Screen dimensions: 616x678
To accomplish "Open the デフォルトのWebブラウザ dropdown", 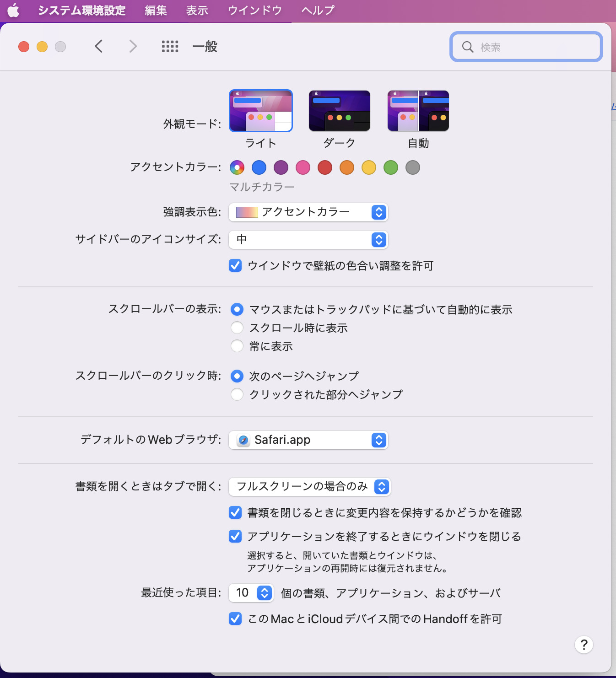I will pos(308,440).
